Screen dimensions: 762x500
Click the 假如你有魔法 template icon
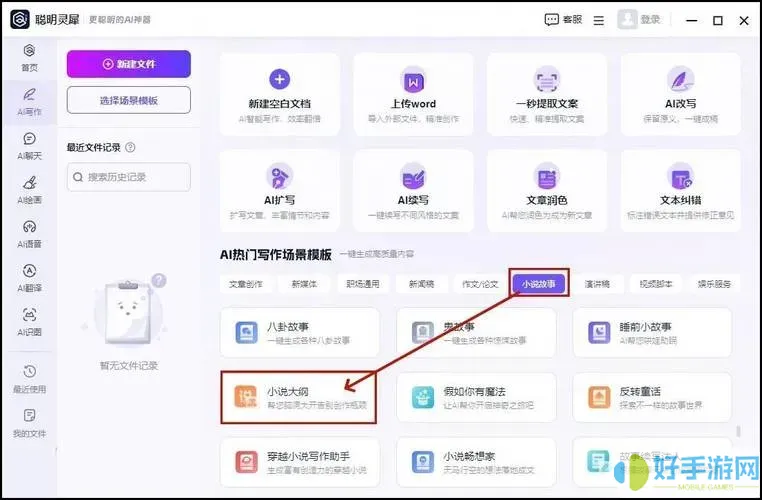[423, 397]
